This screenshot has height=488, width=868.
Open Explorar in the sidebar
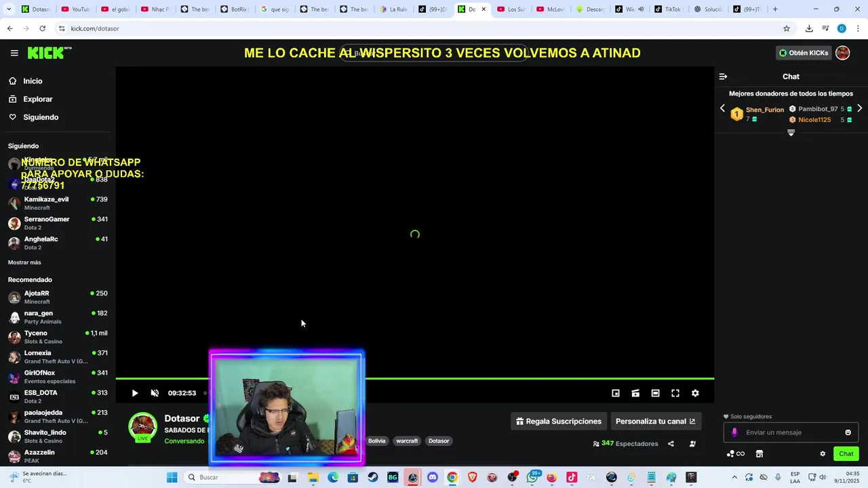pos(37,99)
